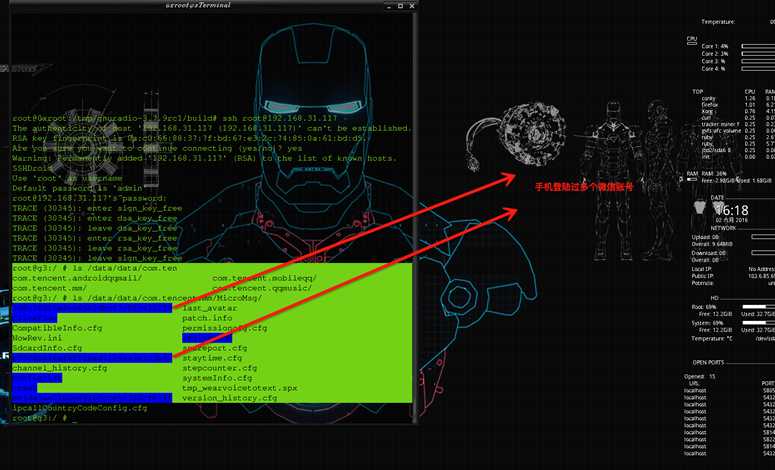Viewport: 775px width, 470px height.
Task: Click 'version_history.cfg' file name
Action: pos(229,398)
